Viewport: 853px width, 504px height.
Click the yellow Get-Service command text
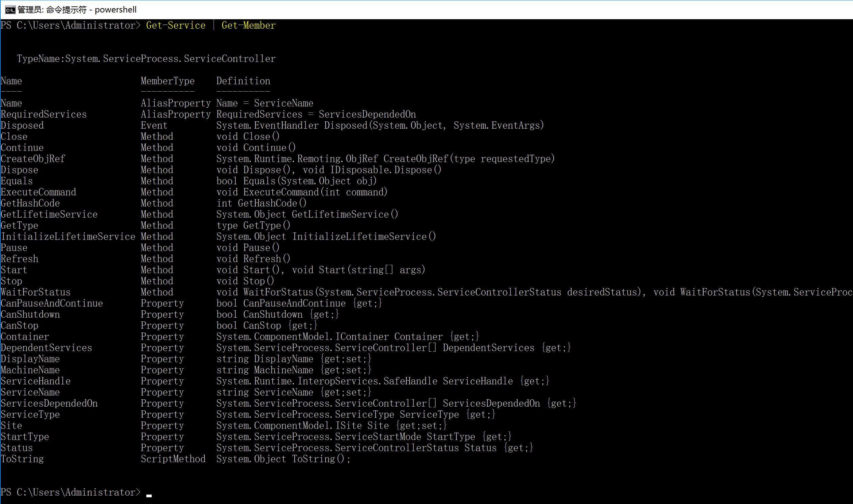(176, 26)
